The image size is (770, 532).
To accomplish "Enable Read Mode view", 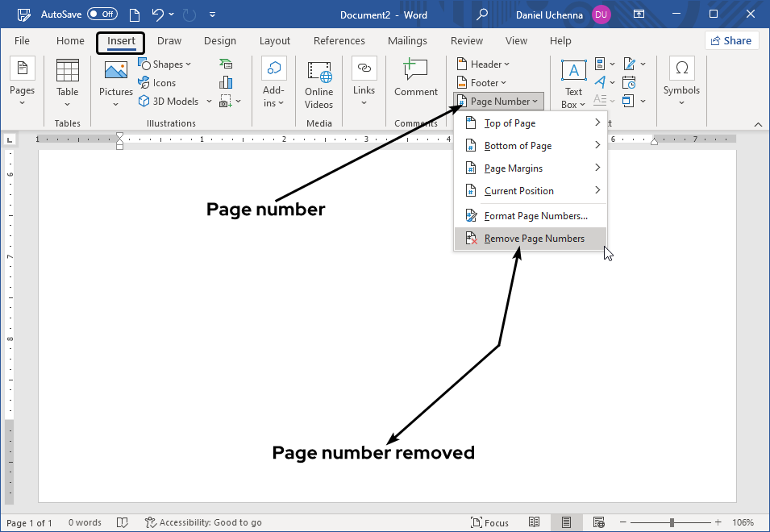I will [x=535, y=522].
